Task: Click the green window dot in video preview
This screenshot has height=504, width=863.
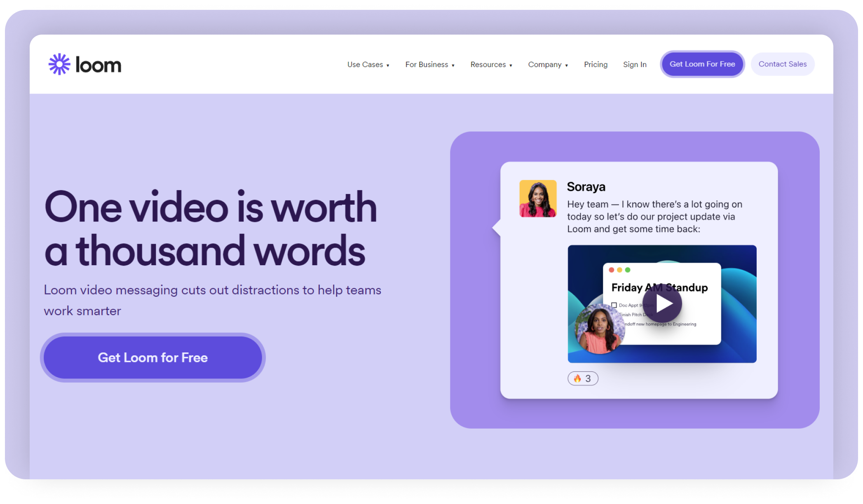Action: (628, 270)
